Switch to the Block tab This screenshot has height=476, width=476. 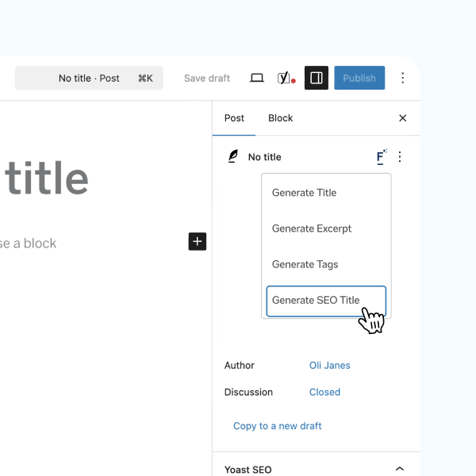click(x=280, y=118)
